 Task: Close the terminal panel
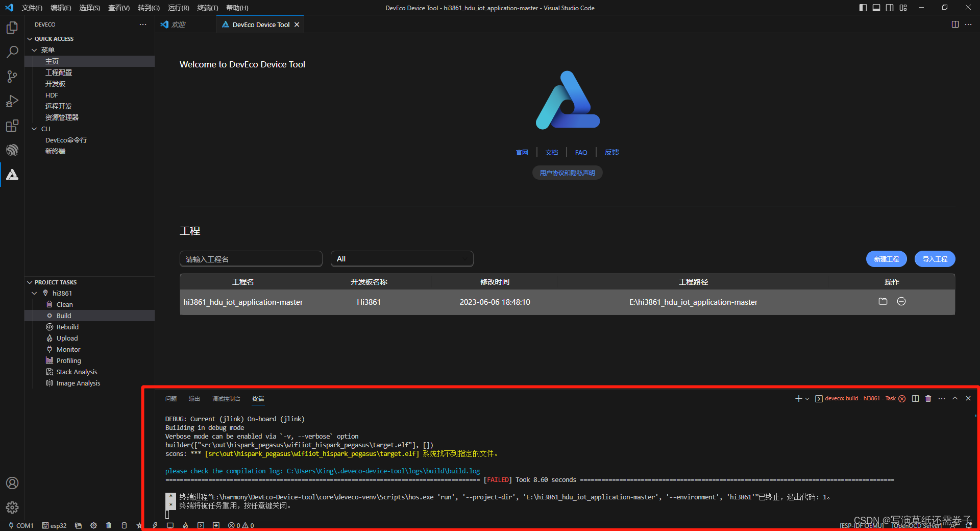pos(968,398)
